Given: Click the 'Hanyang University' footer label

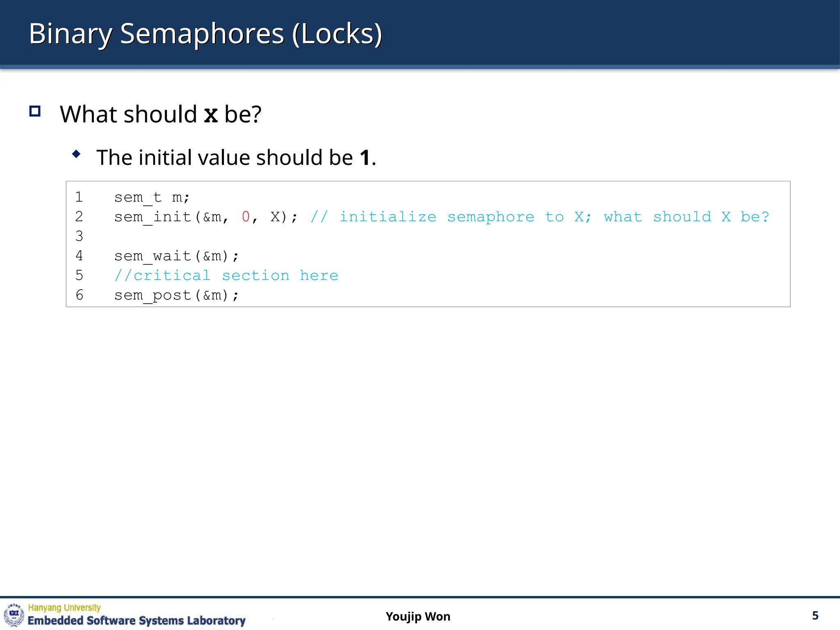Looking at the screenshot, I should pyautogui.click(x=64, y=607).
